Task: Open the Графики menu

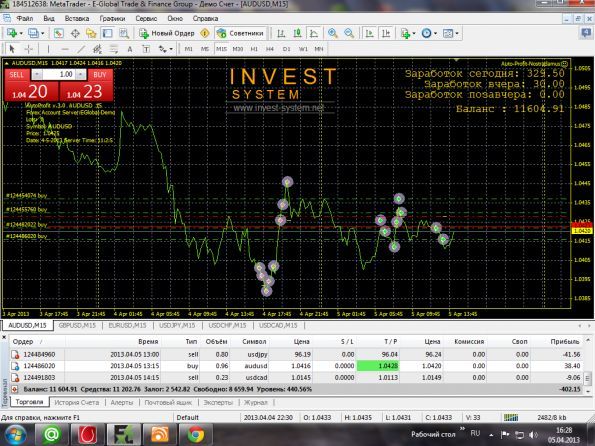Action: 112,18
